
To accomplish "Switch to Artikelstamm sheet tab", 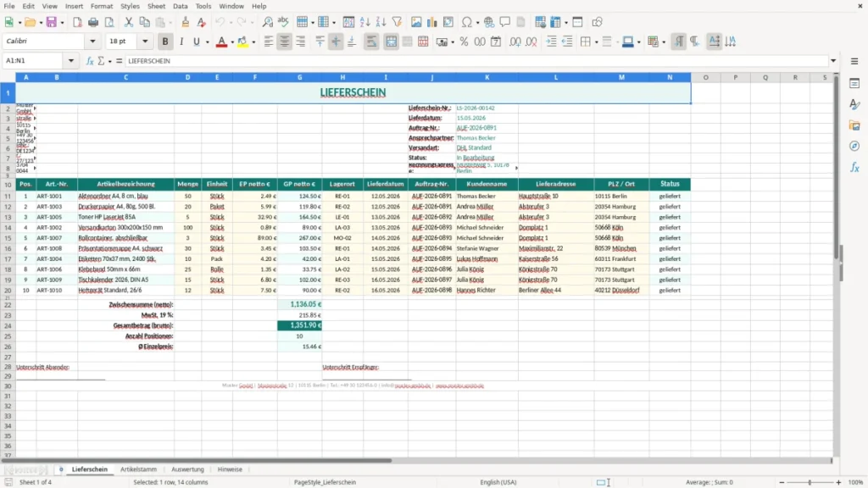I will [x=138, y=469].
